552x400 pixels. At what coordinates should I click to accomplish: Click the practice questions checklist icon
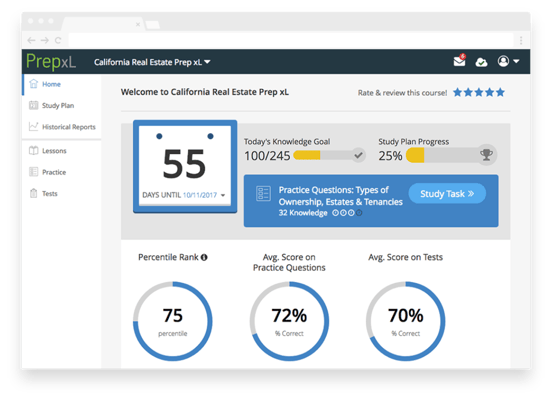pyautogui.click(x=263, y=194)
